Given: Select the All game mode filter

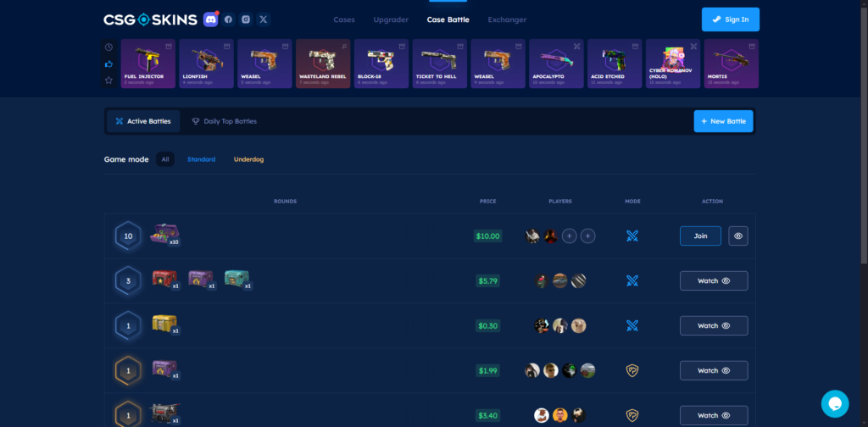Looking at the screenshot, I should pos(165,159).
